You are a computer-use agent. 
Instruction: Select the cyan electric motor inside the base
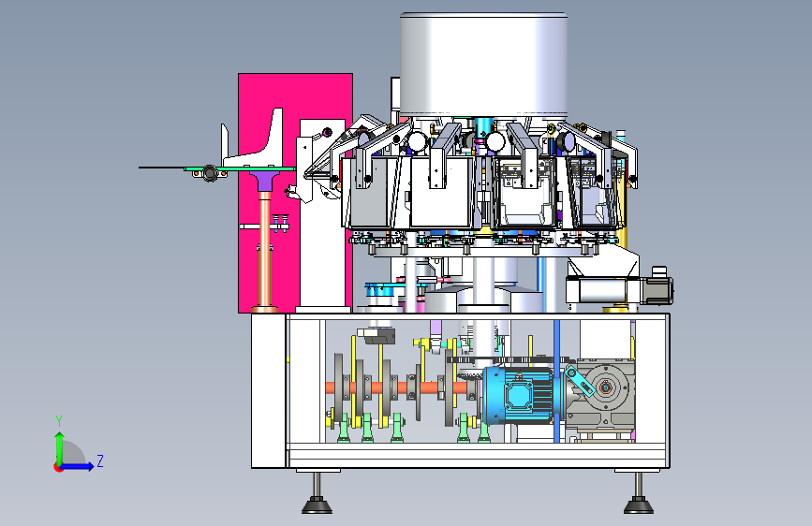pos(521,396)
